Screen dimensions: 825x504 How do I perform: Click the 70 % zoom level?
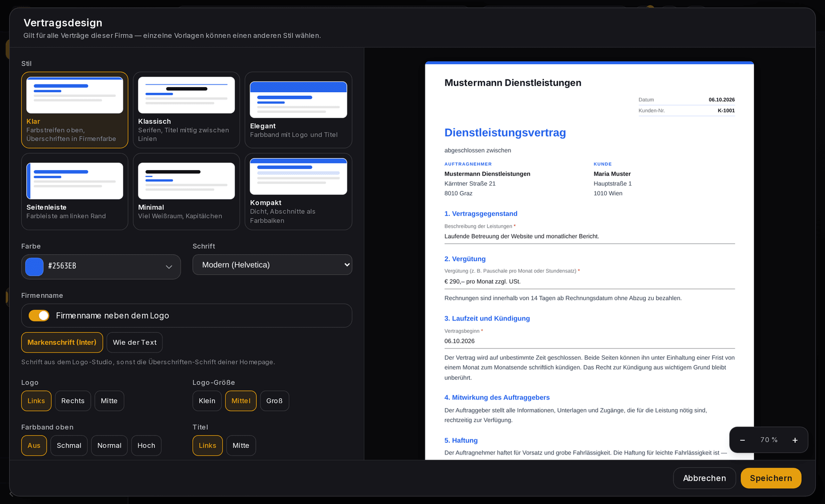769,440
